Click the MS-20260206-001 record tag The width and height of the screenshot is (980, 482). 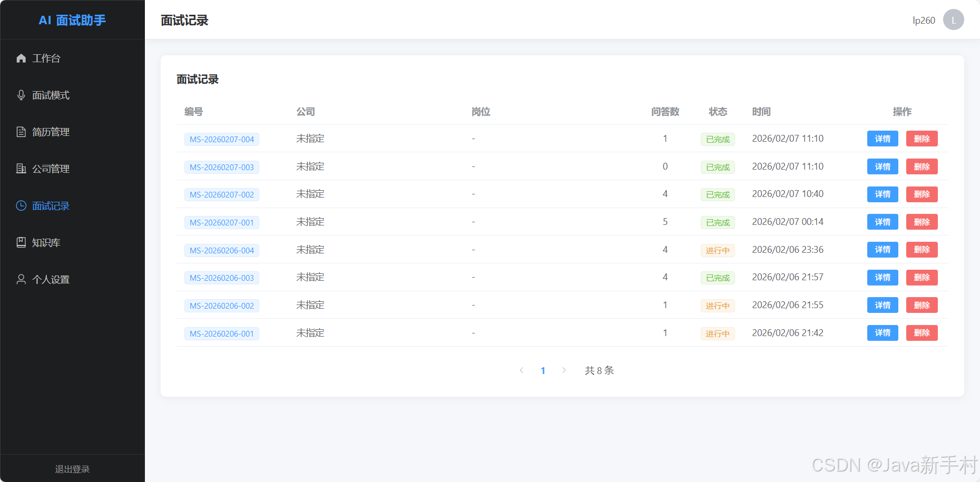tap(222, 333)
